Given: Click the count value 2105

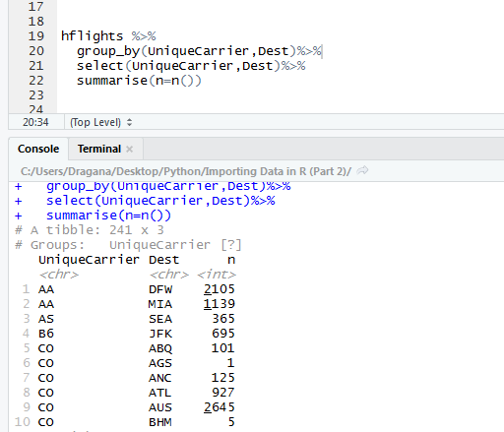Looking at the screenshot, I should pyautogui.click(x=220, y=289).
